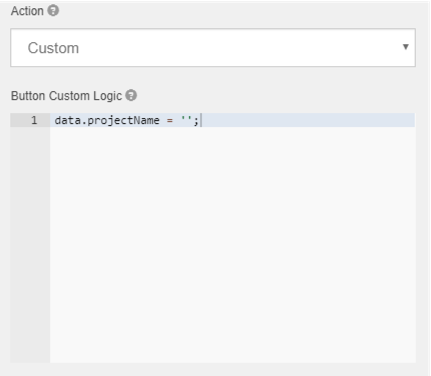Click the period between data and projectName
The width and height of the screenshot is (431, 376).
click(84, 123)
